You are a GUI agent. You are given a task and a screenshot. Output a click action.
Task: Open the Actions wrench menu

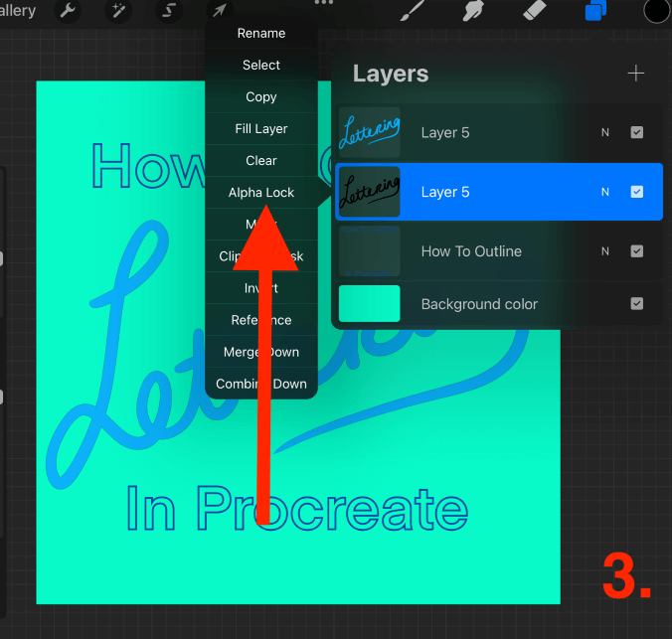tap(68, 10)
